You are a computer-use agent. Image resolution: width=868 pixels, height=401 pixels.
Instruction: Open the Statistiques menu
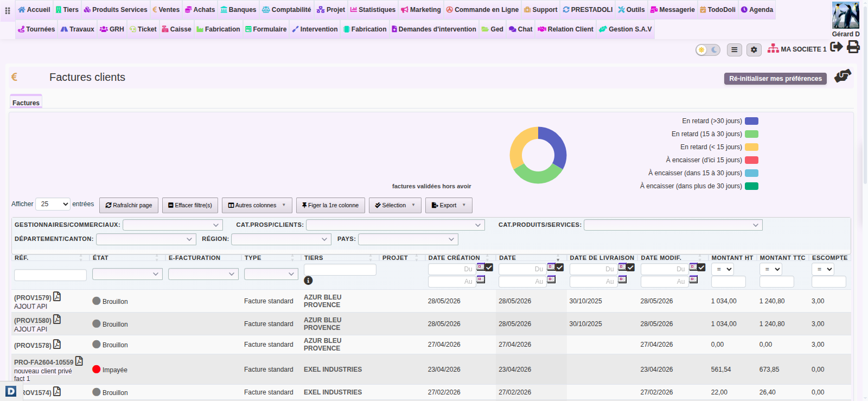point(373,10)
